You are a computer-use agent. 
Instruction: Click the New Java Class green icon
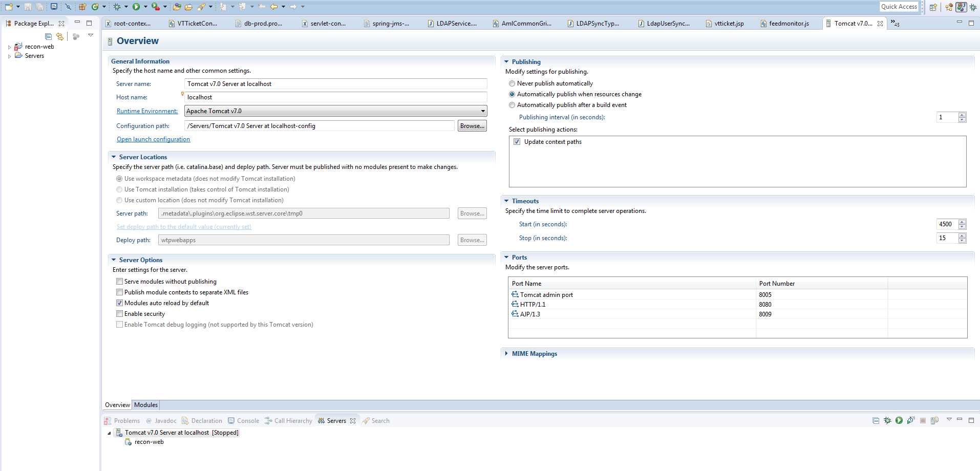click(95, 7)
